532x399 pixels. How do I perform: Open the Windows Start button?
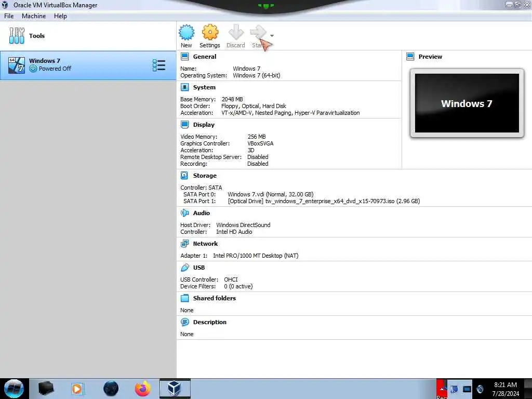click(x=14, y=389)
